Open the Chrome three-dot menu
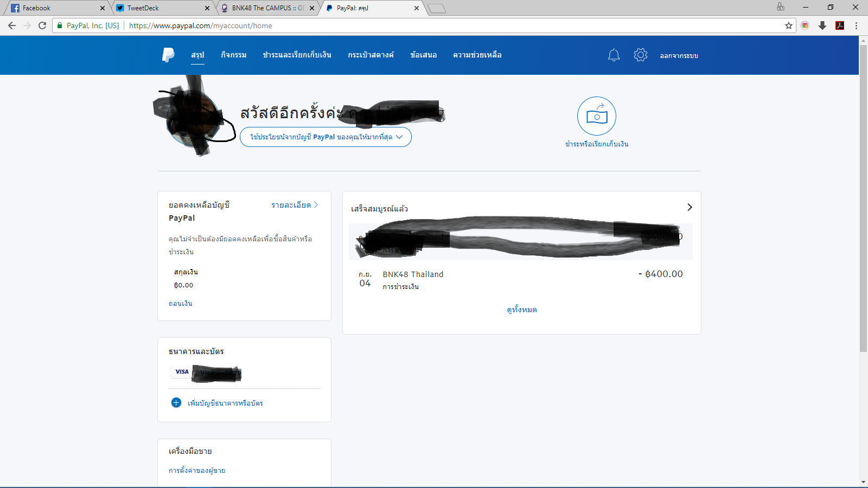Viewport: 868px width, 488px height. pos(856,25)
